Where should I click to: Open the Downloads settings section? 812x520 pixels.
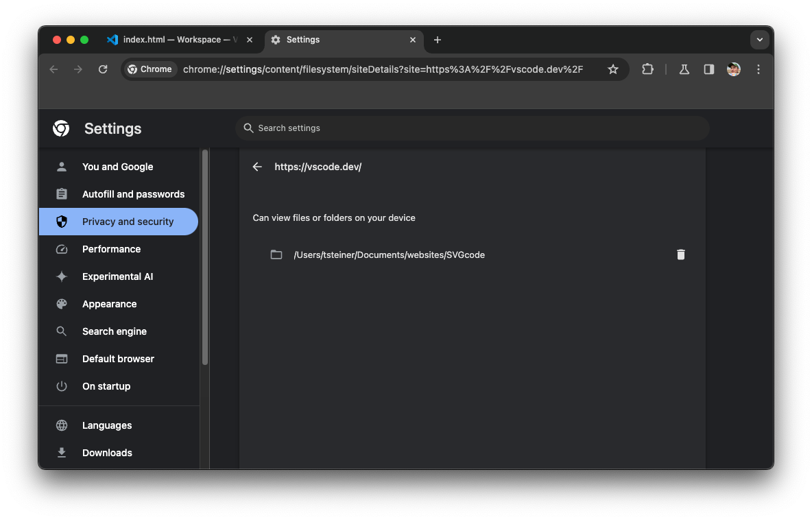pos(107,453)
